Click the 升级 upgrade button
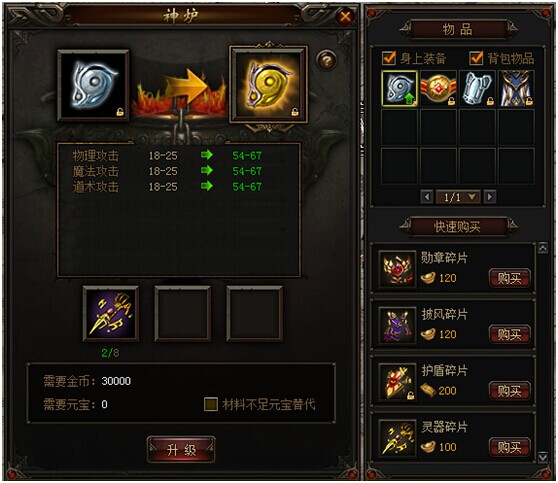This screenshot has height=483, width=558. [x=181, y=450]
